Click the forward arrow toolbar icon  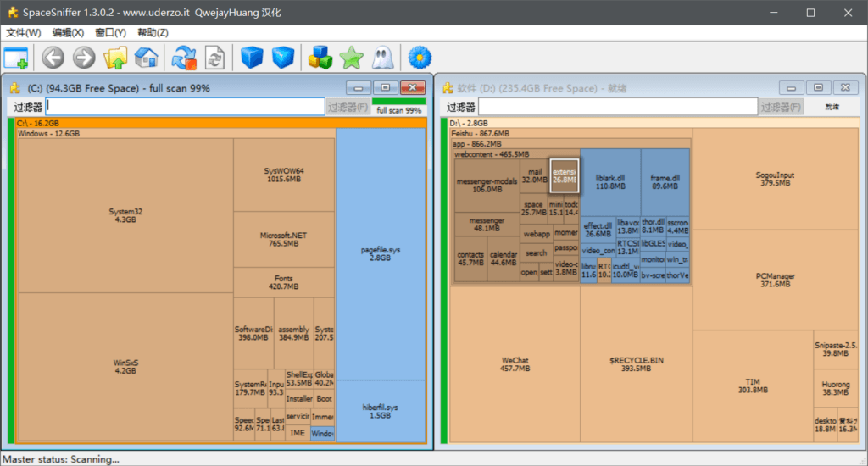click(x=84, y=58)
